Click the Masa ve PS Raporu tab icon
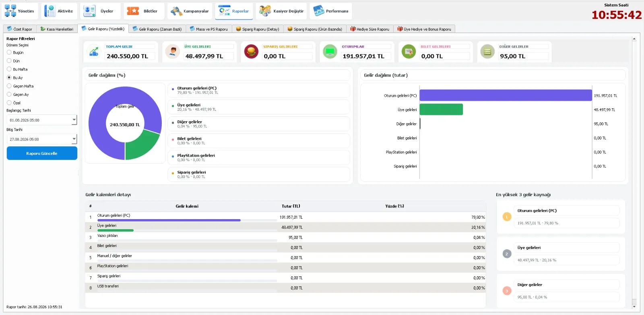The height and width of the screenshot is (315, 644). point(192,29)
